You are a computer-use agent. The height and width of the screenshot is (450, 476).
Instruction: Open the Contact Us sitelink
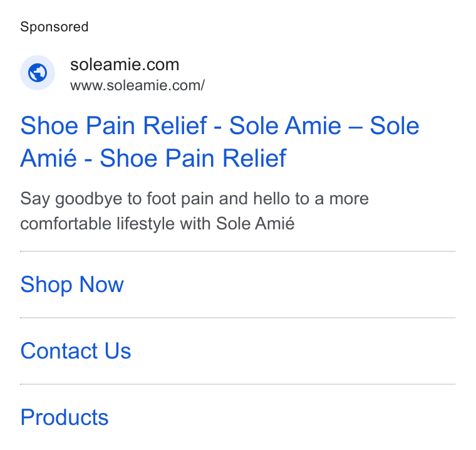76,351
